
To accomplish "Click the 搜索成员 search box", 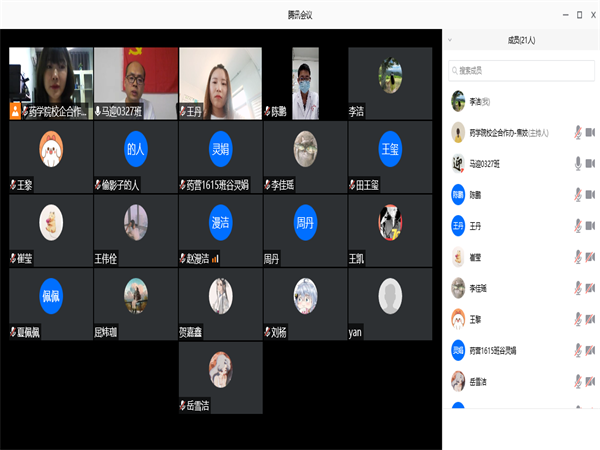I will pyautogui.click(x=520, y=71).
